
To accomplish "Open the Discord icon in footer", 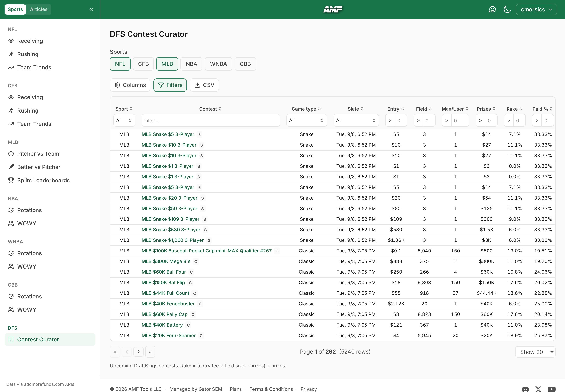I will [525, 389].
